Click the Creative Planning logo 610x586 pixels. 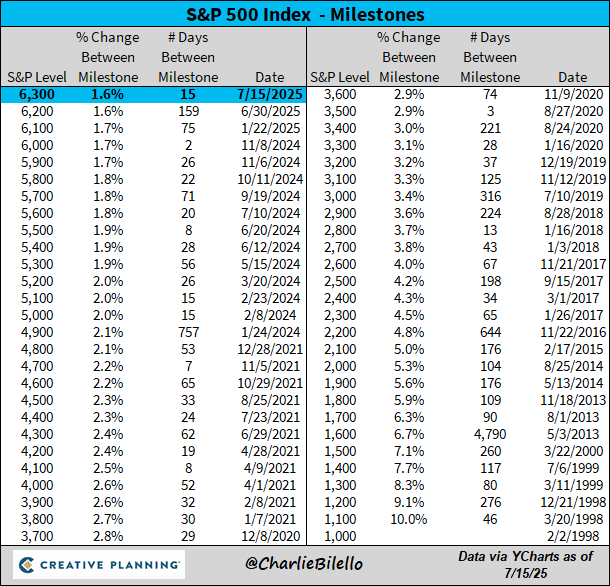(99, 565)
